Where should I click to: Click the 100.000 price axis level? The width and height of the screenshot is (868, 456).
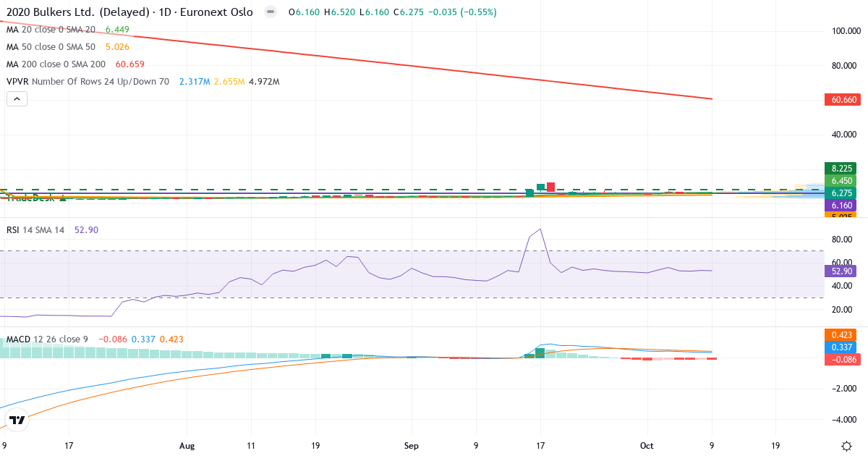pyautogui.click(x=845, y=31)
